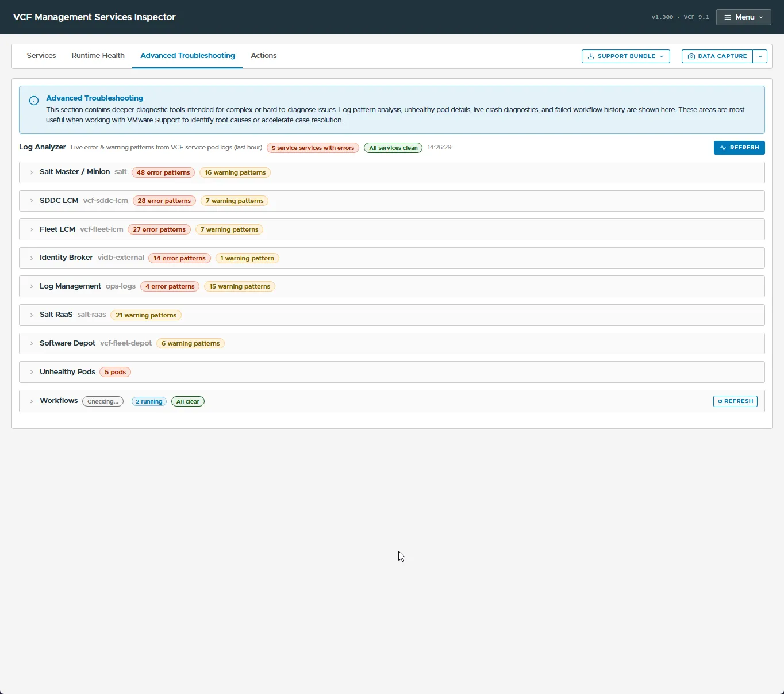Select Advanced Troubleshooting tab

click(x=187, y=56)
